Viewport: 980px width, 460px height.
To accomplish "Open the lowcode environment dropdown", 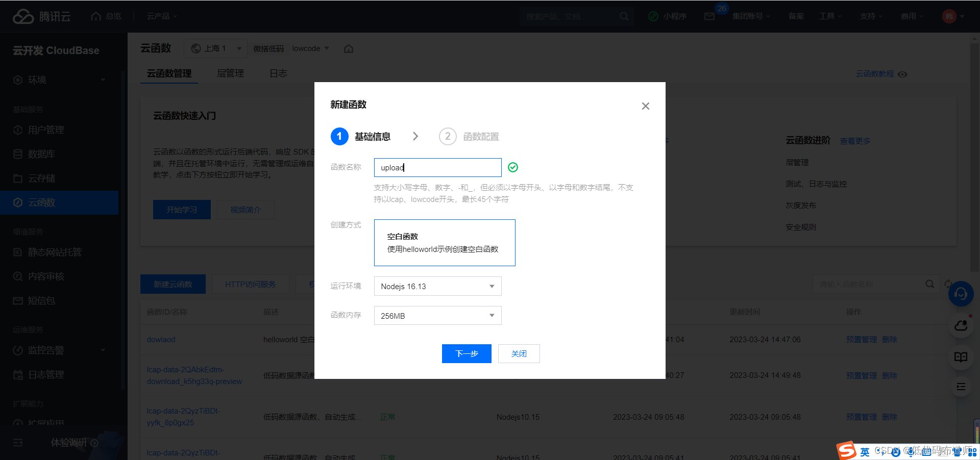I will point(310,48).
